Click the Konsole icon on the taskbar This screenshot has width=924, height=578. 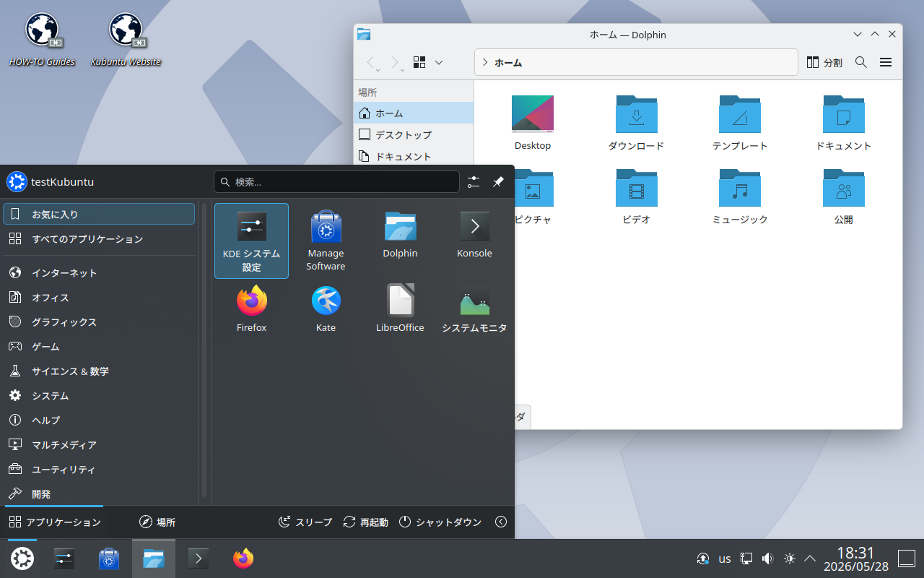(199, 558)
